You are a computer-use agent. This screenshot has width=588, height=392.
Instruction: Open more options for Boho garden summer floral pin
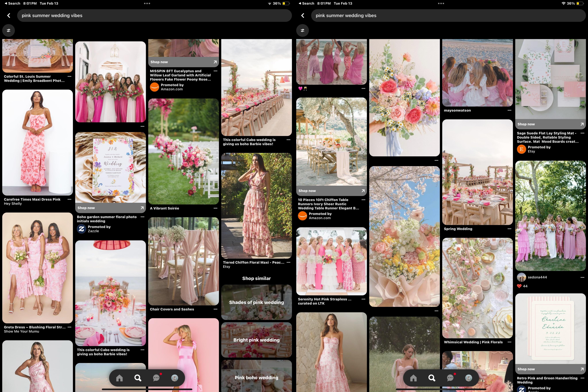142,217
